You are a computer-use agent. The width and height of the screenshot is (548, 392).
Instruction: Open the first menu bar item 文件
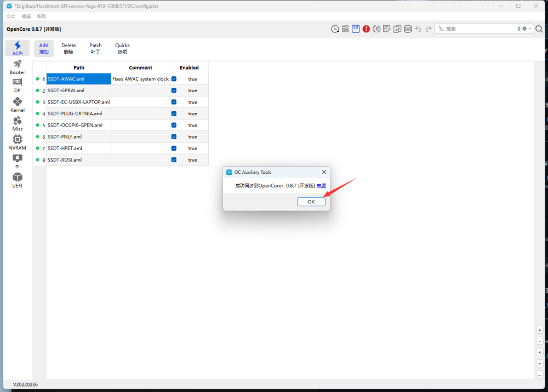[x=11, y=16]
